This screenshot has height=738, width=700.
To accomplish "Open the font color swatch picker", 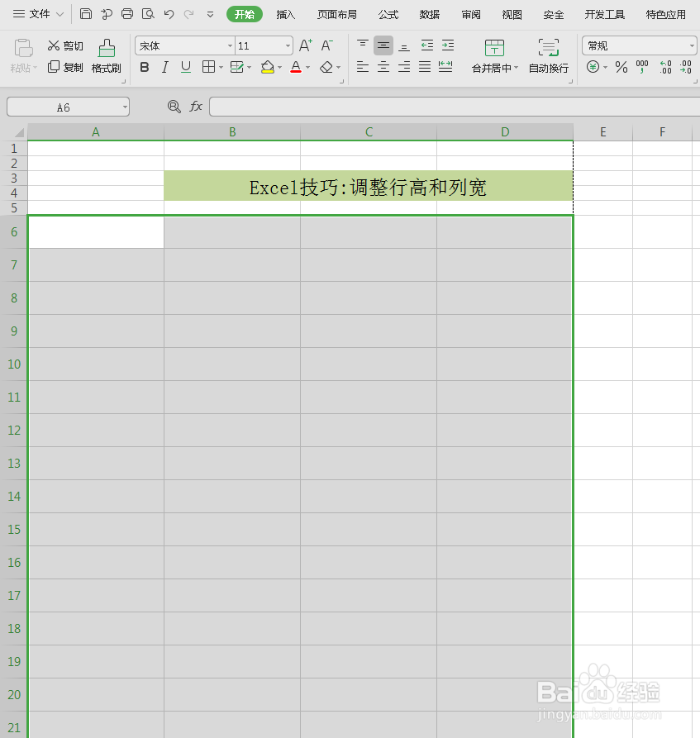I will click(296, 67).
